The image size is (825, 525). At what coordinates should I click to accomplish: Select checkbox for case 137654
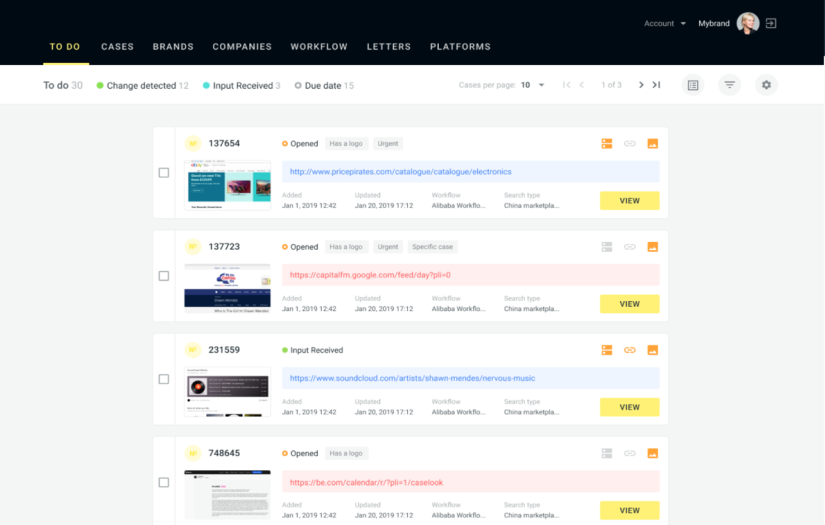[164, 173]
